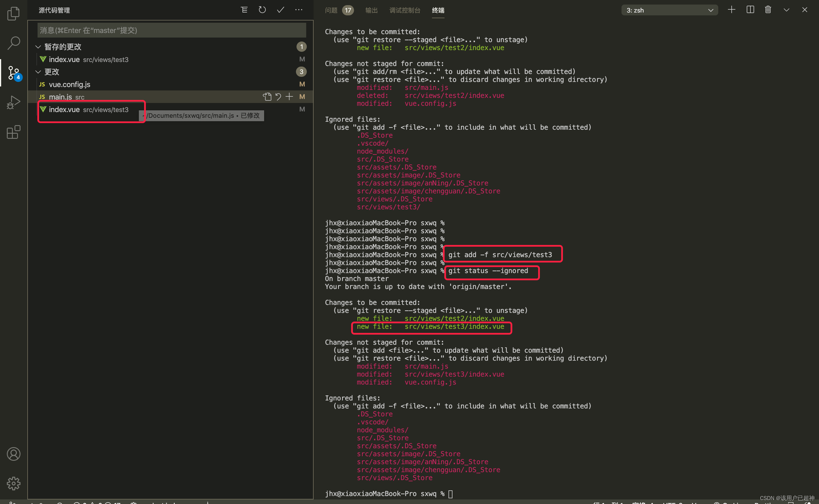Switch to the 输出 tab
819x504 pixels.
[371, 10]
